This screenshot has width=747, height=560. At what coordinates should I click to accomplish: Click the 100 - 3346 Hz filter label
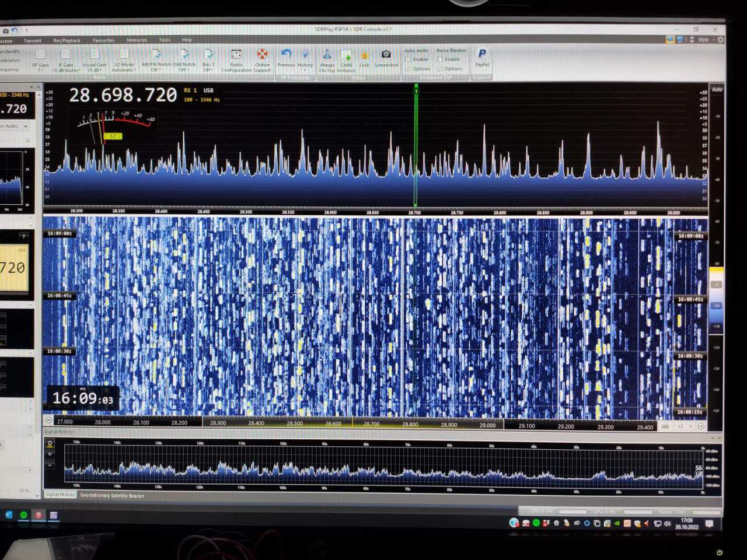pyautogui.click(x=202, y=100)
